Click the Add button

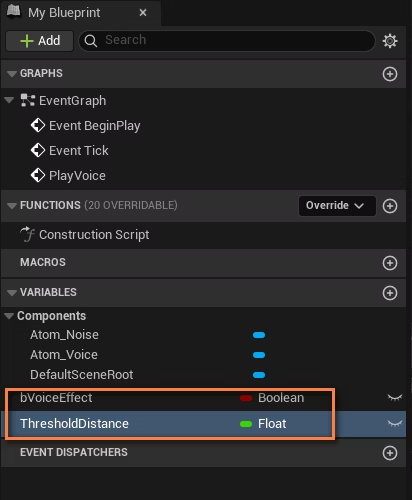[40, 41]
